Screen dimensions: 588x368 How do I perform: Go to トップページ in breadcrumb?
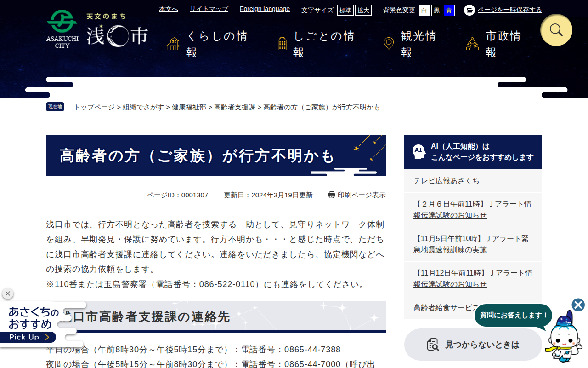coord(94,107)
